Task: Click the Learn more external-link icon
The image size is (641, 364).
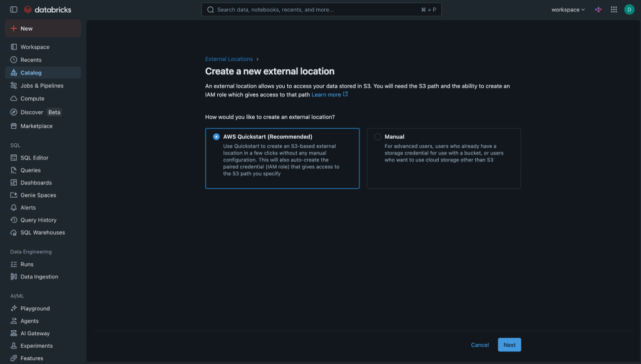Action: click(346, 94)
